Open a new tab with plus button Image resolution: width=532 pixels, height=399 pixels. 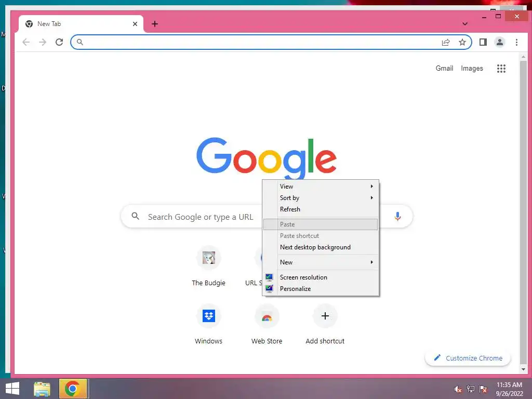155,24
